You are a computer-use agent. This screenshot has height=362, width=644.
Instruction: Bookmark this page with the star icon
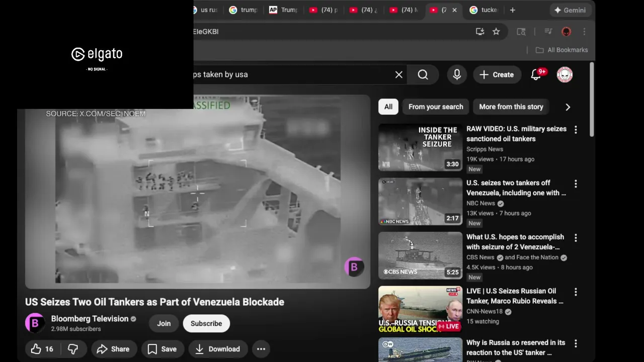496,31
